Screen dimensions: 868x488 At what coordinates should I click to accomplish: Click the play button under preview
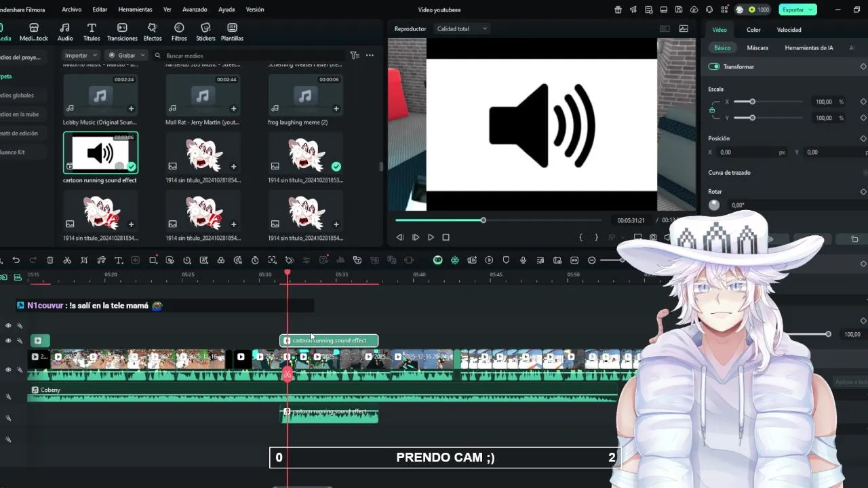tap(431, 237)
